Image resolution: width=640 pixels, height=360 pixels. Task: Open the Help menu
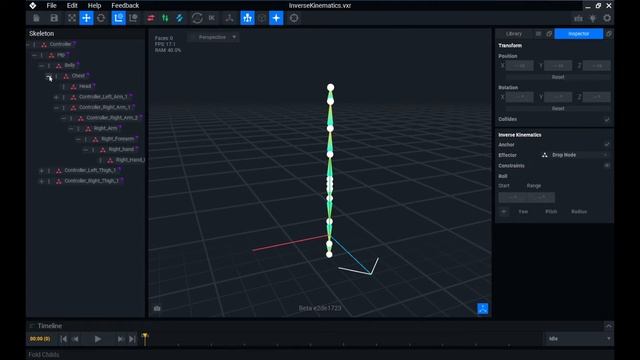pyautogui.click(x=94, y=6)
